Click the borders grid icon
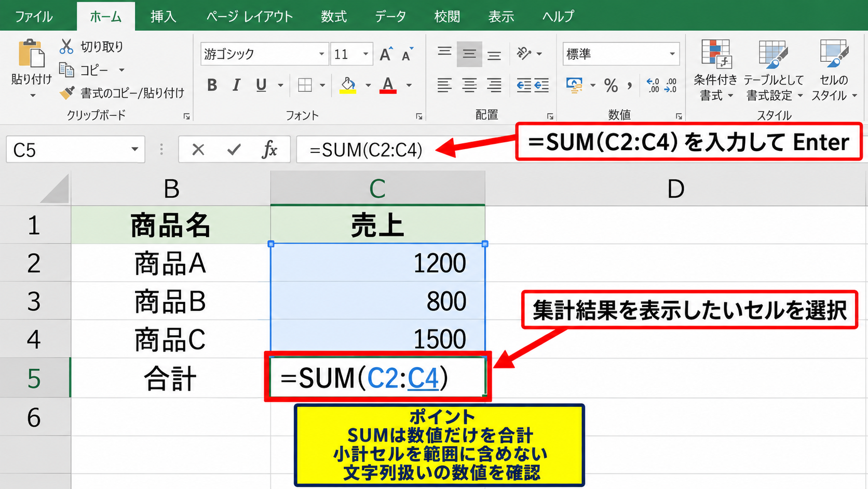Image resolution: width=868 pixels, height=489 pixels. point(305,85)
